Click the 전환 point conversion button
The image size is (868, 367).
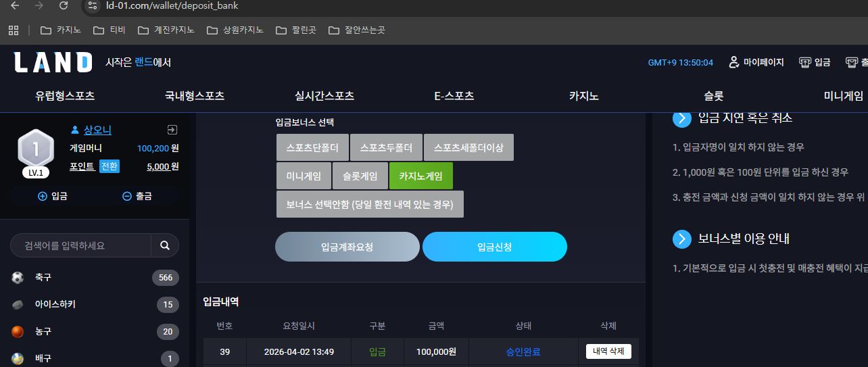coord(110,166)
